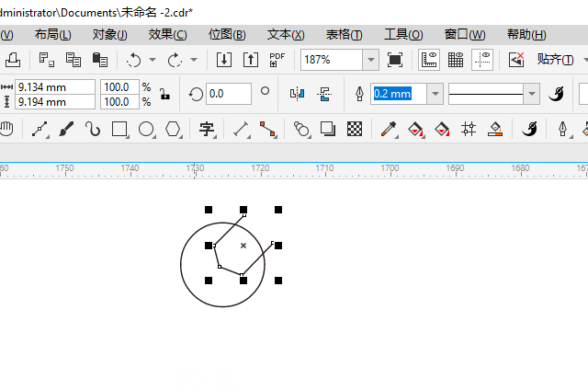Click the rotation angle field 0.0
This screenshot has width=588, height=390.
(228, 94)
